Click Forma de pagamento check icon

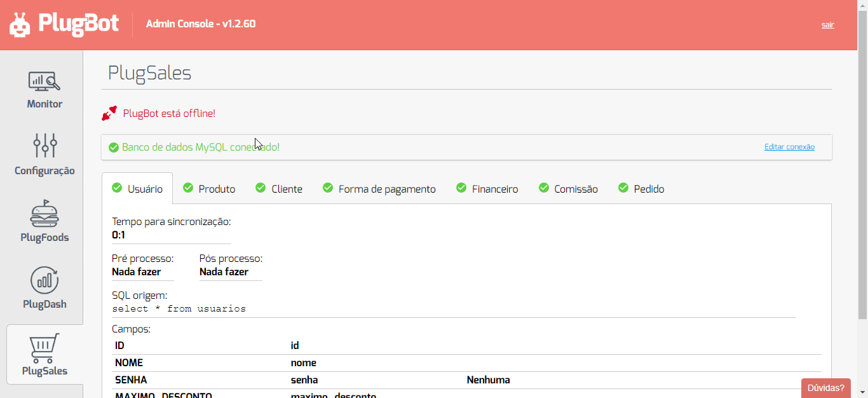[328, 188]
